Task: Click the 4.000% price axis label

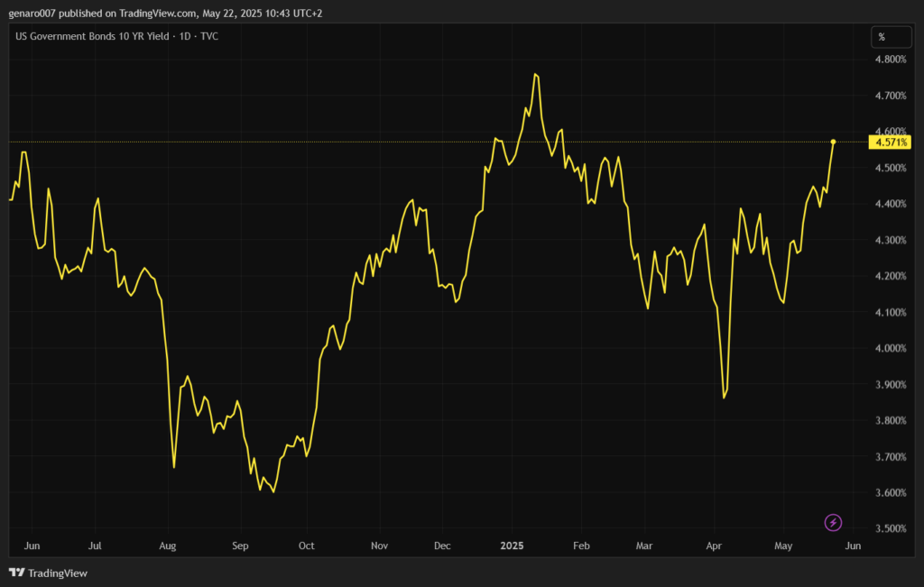Action: tap(891, 349)
